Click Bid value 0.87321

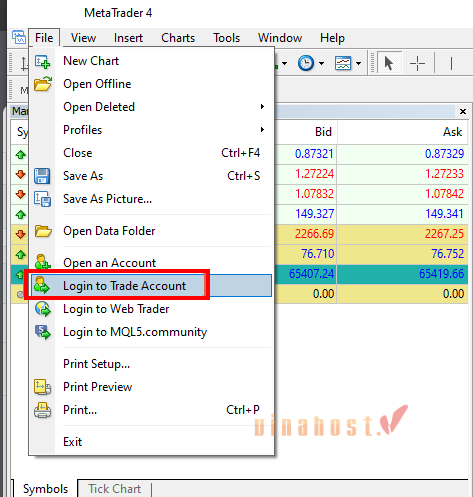(x=314, y=154)
